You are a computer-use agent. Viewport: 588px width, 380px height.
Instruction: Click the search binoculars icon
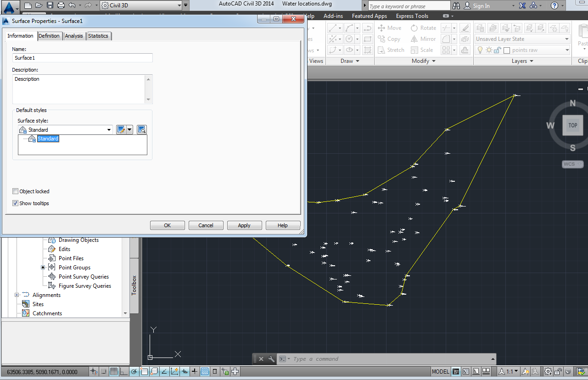tap(456, 6)
